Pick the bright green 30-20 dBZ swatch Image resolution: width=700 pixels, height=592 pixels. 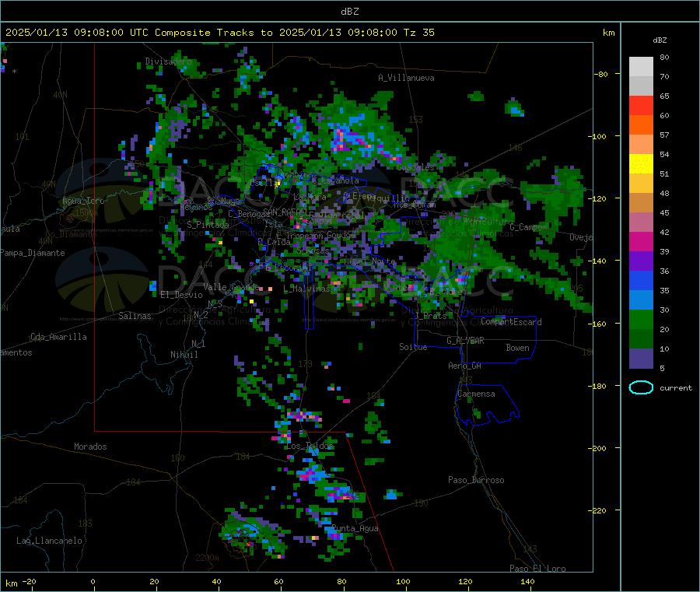coord(641,319)
